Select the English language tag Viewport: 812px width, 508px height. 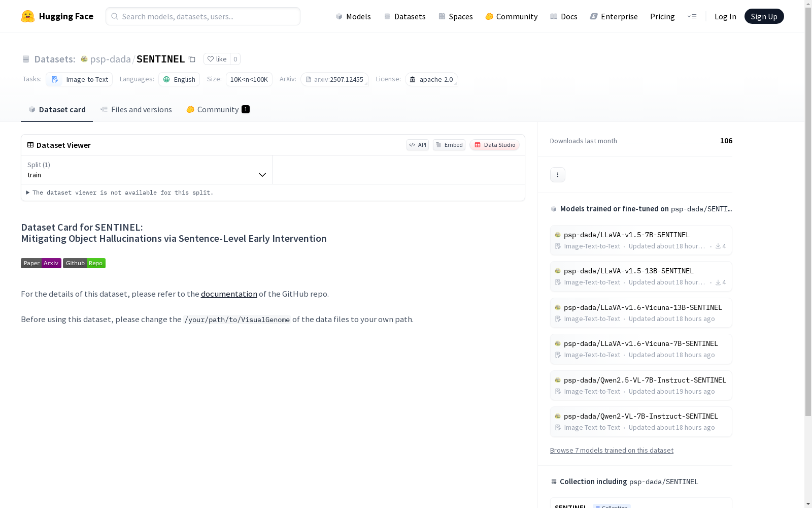coord(179,79)
